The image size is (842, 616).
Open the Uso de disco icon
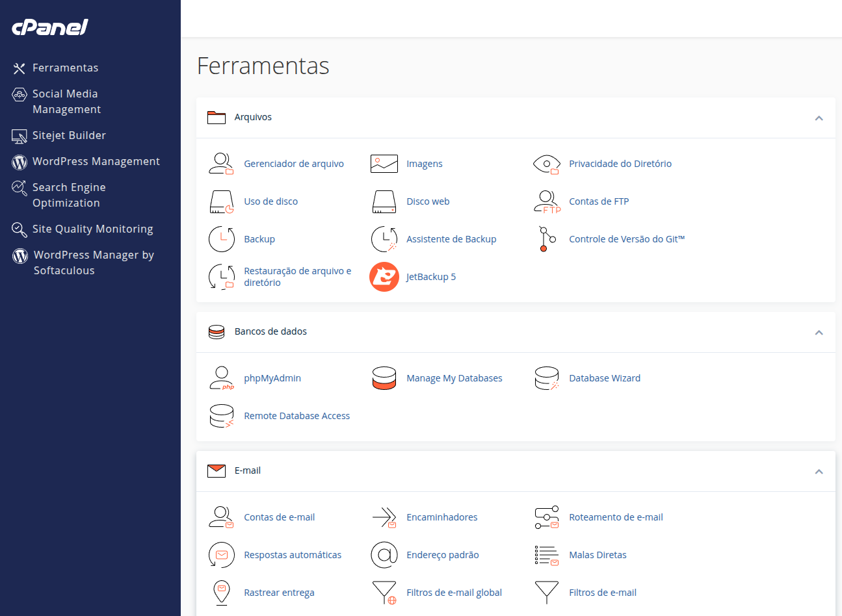pos(221,201)
